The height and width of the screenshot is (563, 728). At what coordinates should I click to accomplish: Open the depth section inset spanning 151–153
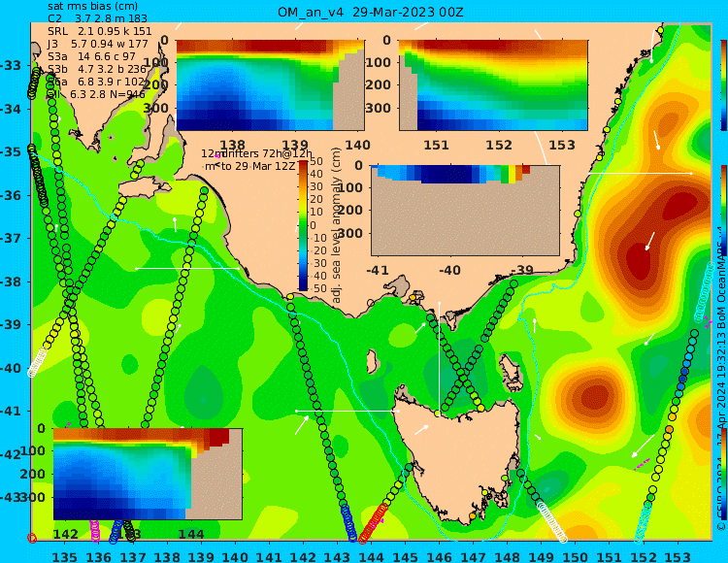pyautogui.click(x=493, y=85)
